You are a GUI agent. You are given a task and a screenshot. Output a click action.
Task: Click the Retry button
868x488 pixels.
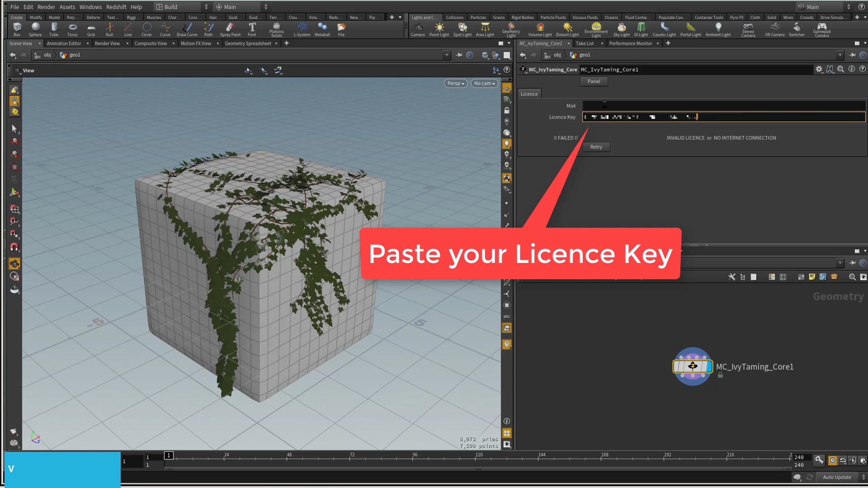tap(596, 147)
